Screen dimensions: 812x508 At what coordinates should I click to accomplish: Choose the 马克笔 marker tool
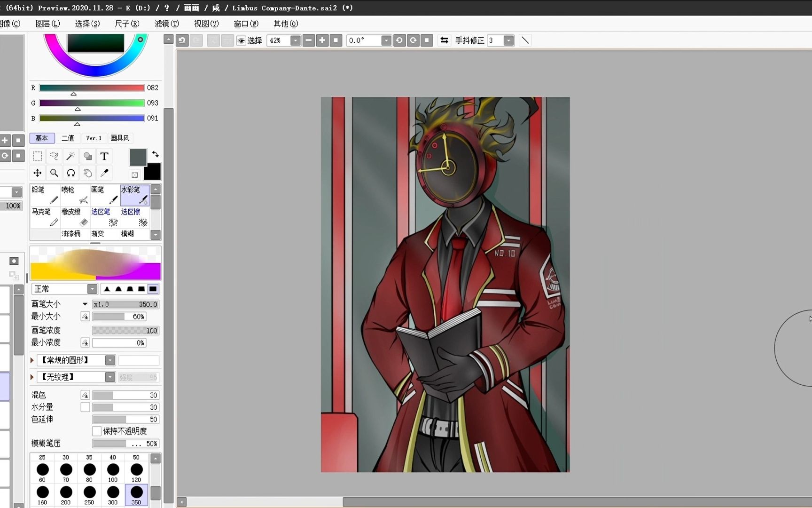click(45, 217)
